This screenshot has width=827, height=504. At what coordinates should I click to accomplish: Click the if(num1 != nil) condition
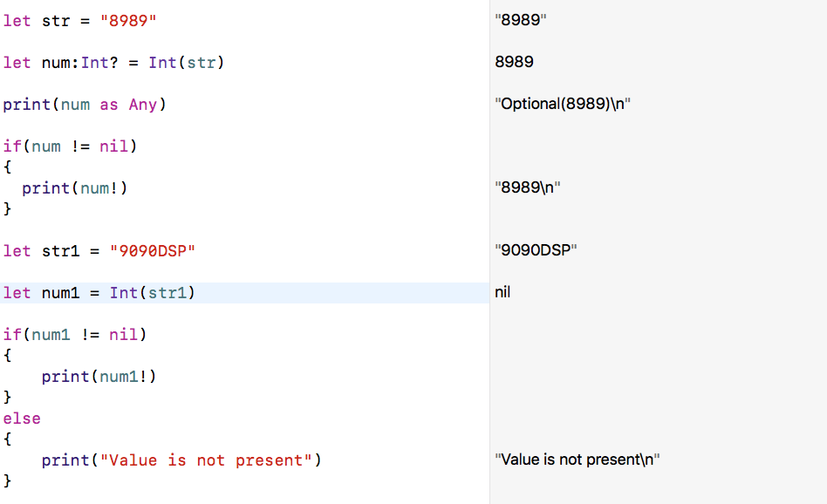pyautogui.click(x=75, y=335)
